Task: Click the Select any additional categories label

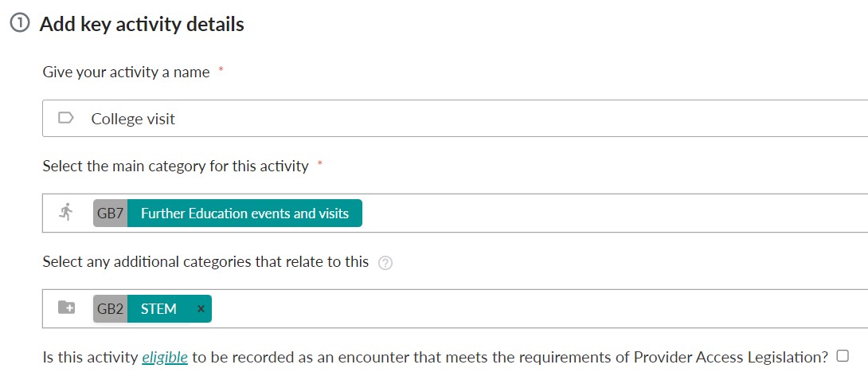Action: point(205,261)
